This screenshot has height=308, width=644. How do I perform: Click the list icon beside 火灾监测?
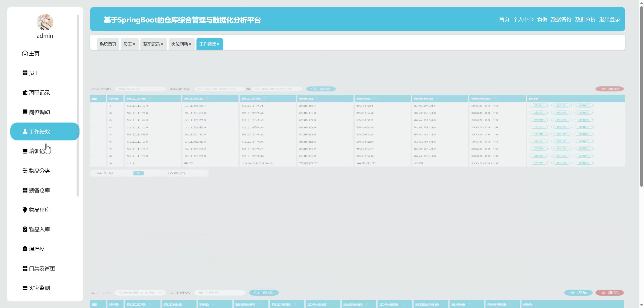click(x=25, y=288)
